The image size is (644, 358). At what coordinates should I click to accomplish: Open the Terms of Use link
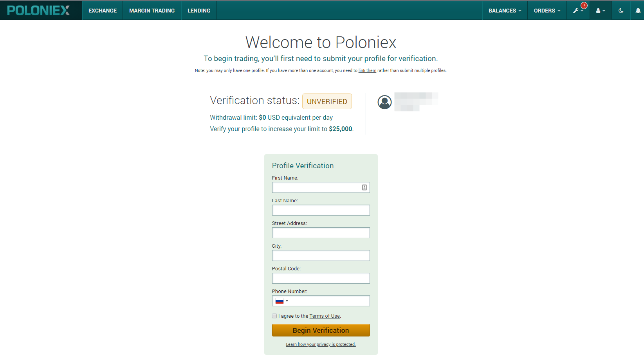[x=325, y=316]
